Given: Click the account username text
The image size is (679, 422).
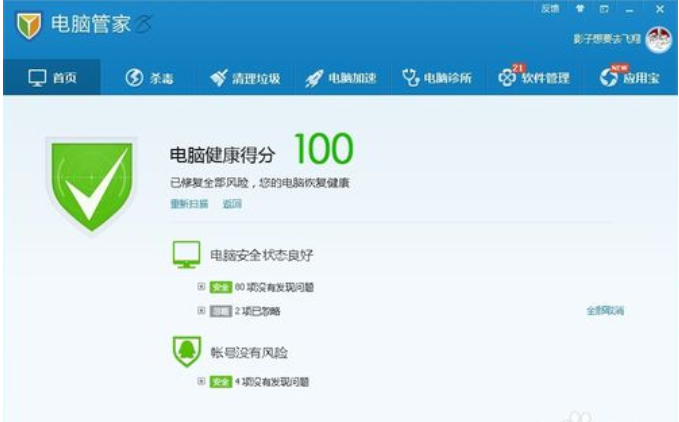Looking at the screenshot, I should [x=608, y=41].
